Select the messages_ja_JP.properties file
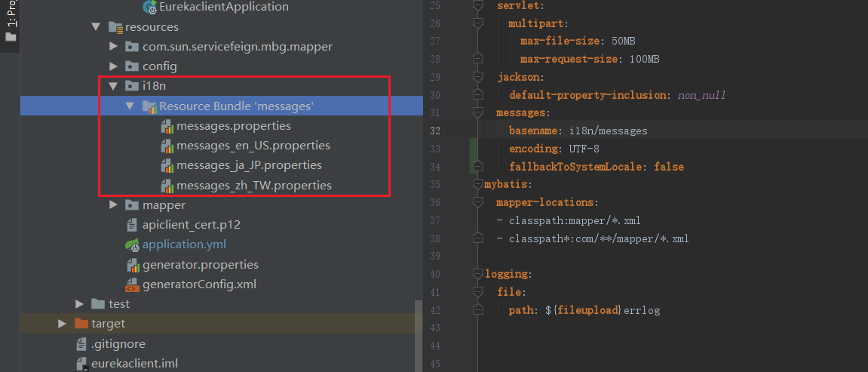This screenshot has width=868, height=372. 249,165
